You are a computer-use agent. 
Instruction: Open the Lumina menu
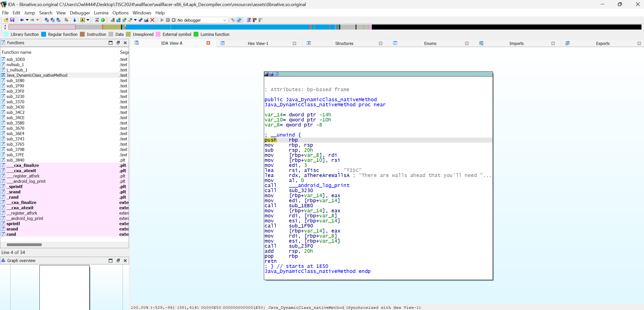pos(101,13)
